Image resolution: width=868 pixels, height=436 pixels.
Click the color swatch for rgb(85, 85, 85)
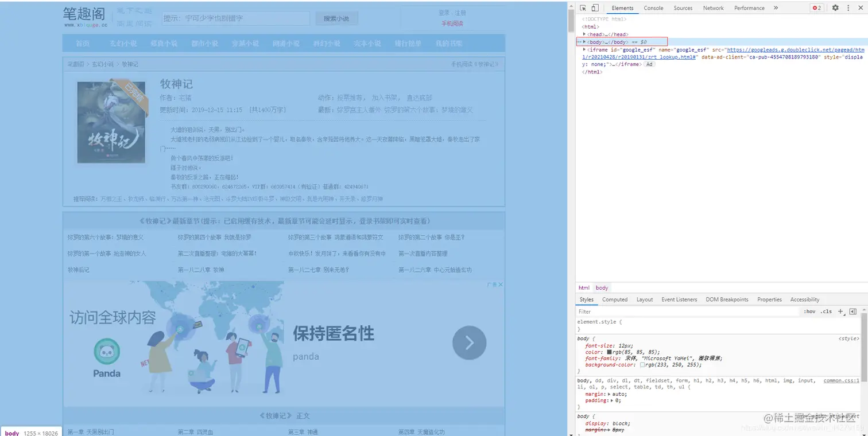[609, 351]
